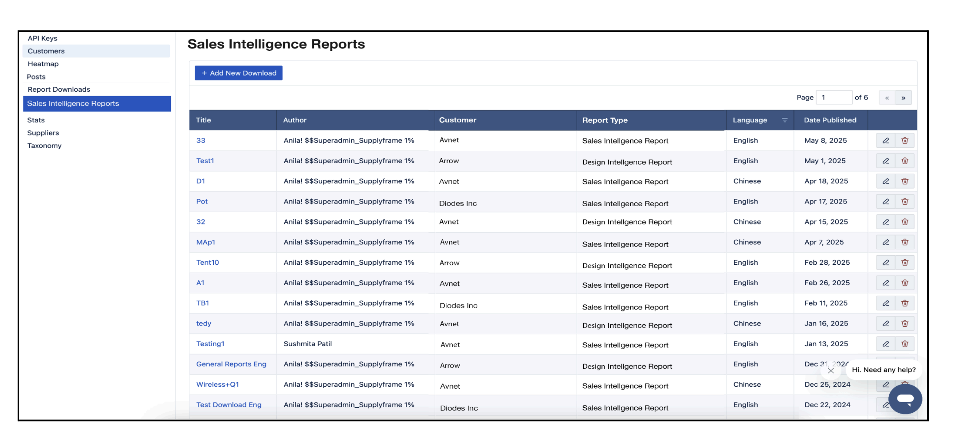Click the Report Type column header
980x434 pixels.
pyautogui.click(x=651, y=120)
